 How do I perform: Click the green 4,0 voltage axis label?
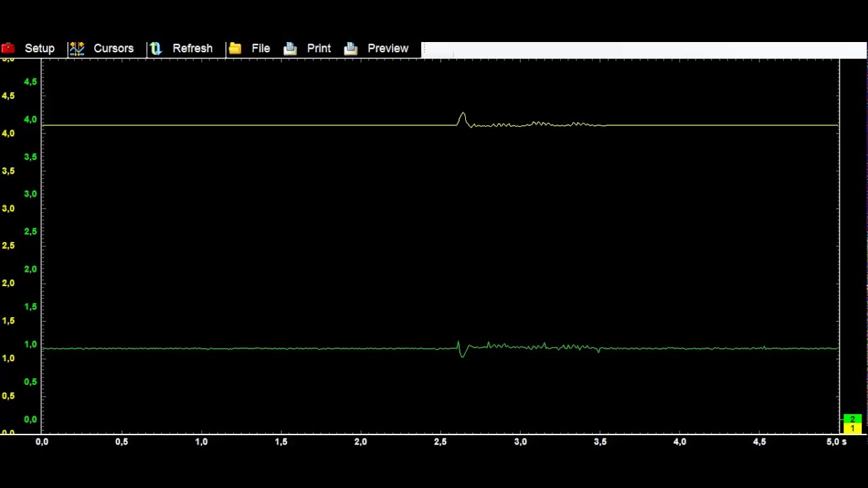31,119
